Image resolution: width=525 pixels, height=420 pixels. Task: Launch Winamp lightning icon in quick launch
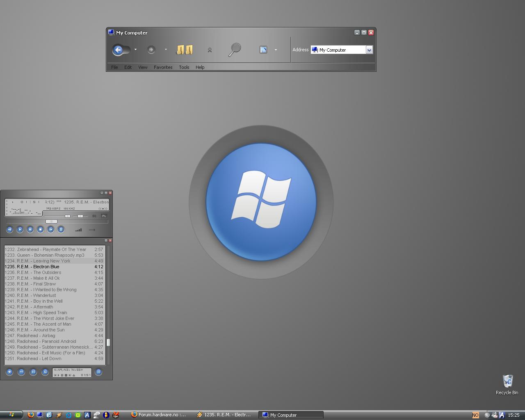pyautogui.click(x=59, y=415)
